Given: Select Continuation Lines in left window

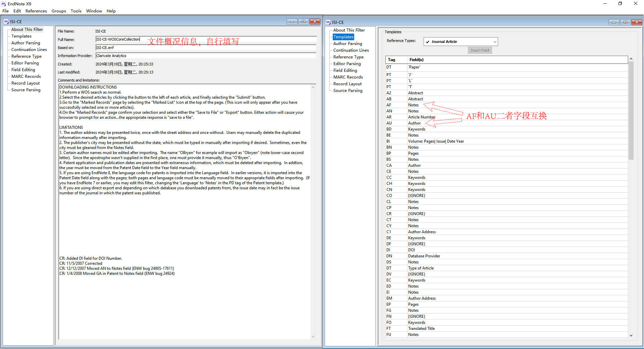Looking at the screenshot, I should (29, 50).
